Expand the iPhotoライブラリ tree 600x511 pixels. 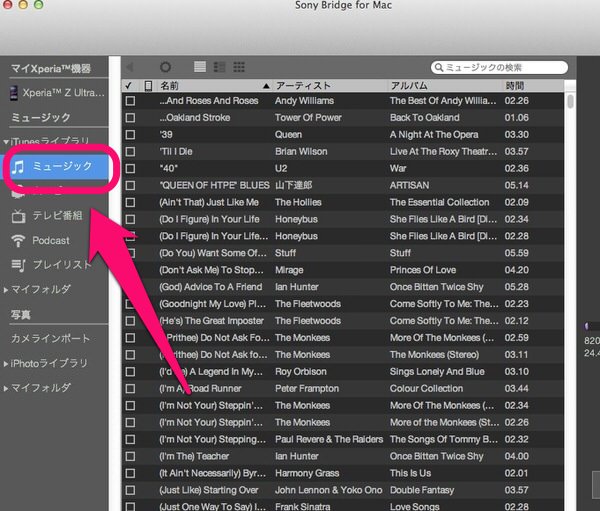pyautogui.click(x=6, y=364)
